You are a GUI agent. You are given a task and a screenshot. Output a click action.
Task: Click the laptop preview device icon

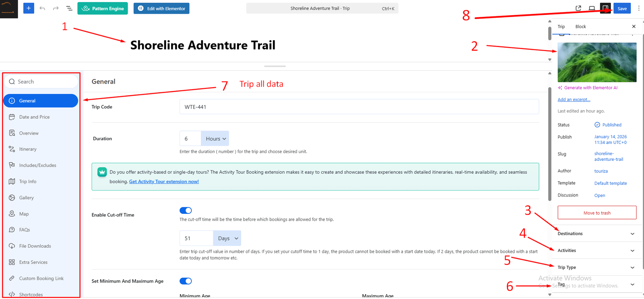coord(592,8)
